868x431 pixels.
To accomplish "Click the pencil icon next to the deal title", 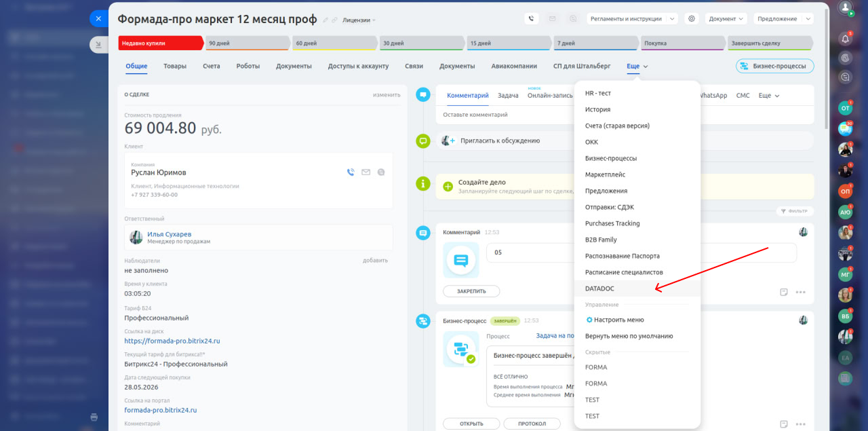I will pyautogui.click(x=325, y=20).
